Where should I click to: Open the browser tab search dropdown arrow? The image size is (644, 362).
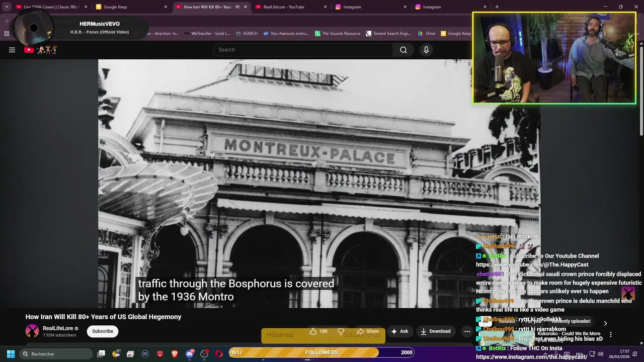7,7
